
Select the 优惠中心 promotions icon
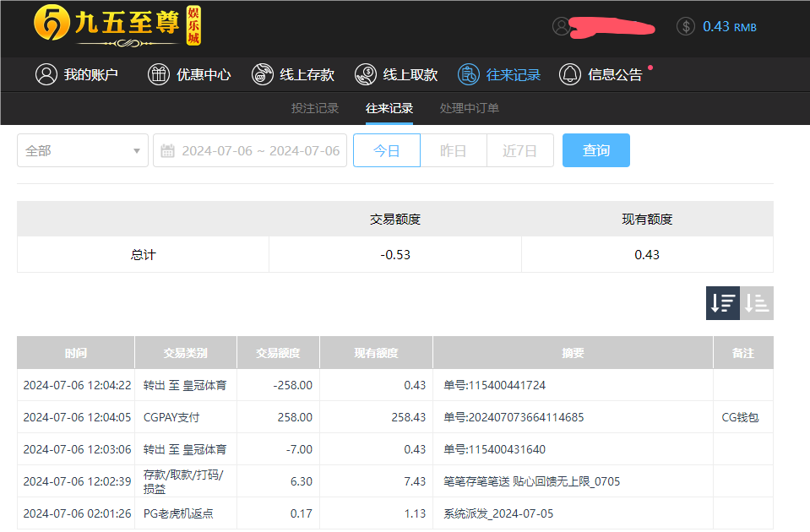158,74
